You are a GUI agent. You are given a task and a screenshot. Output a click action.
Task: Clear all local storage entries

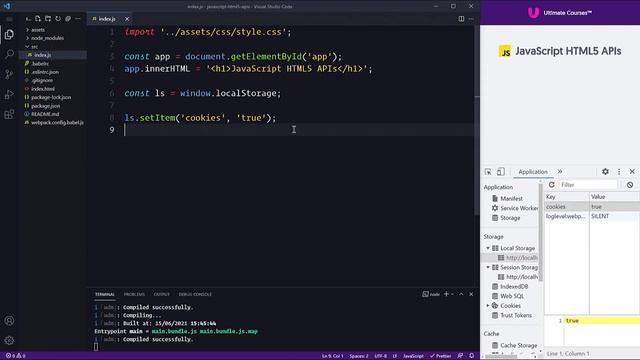pyautogui.click(x=630, y=185)
